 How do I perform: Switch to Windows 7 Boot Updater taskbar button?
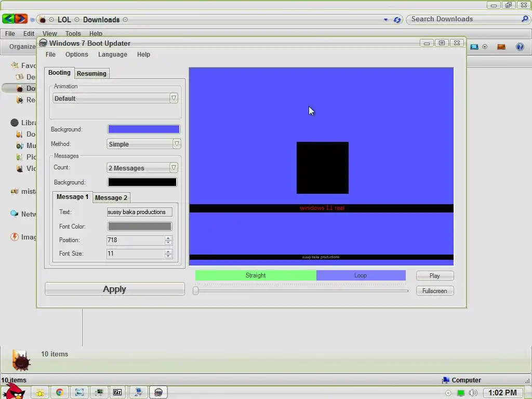[158, 393]
